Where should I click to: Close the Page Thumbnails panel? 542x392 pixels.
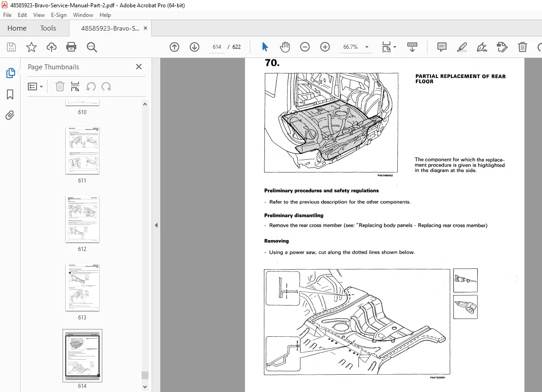[139, 67]
